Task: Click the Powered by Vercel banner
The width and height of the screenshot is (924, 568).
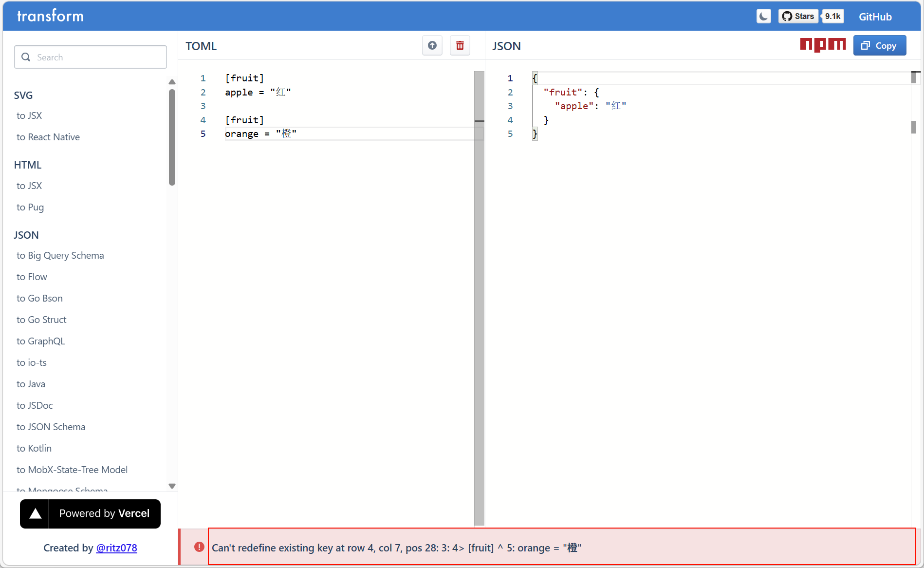Action: click(x=90, y=514)
